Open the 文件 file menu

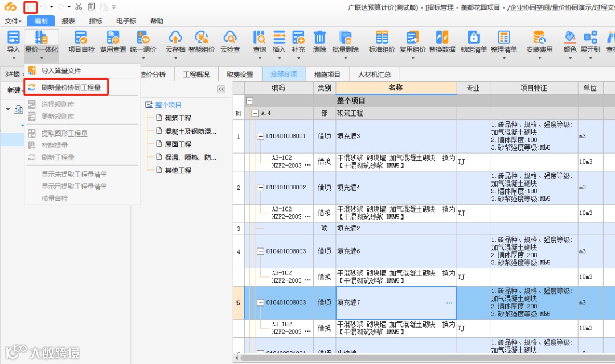[x=13, y=21]
